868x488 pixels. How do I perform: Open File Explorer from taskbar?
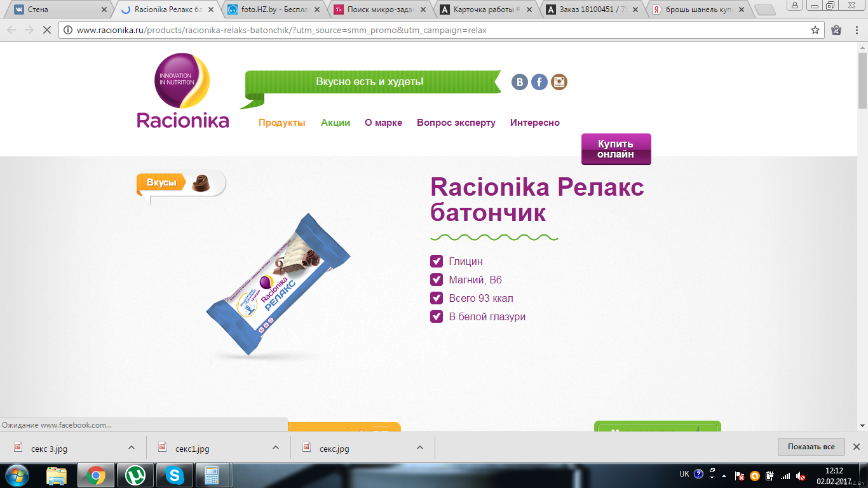(x=57, y=475)
